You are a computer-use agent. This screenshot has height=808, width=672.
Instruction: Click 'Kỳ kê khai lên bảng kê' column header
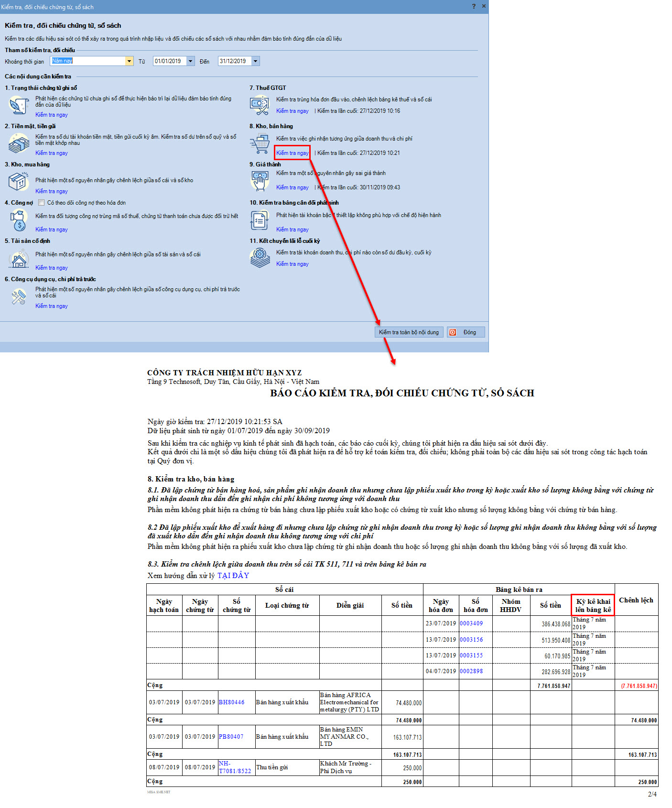[x=593, y=605]
